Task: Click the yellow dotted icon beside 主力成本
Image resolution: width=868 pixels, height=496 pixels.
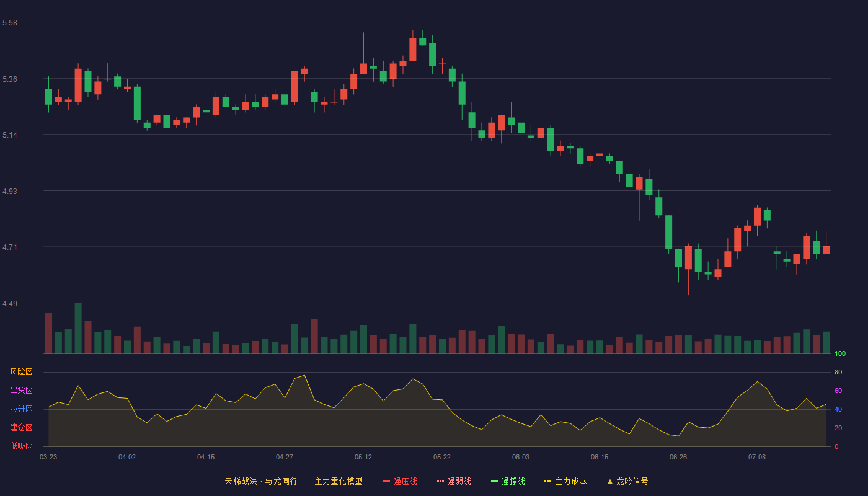Action: [x=548, y=481]
